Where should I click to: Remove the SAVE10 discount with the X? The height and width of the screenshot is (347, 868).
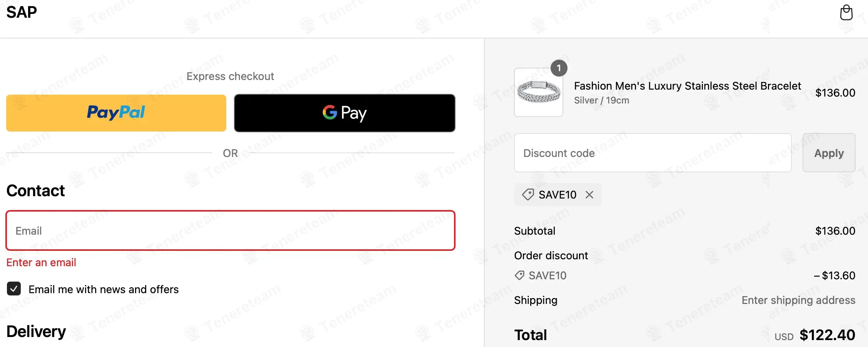(589, 195)
